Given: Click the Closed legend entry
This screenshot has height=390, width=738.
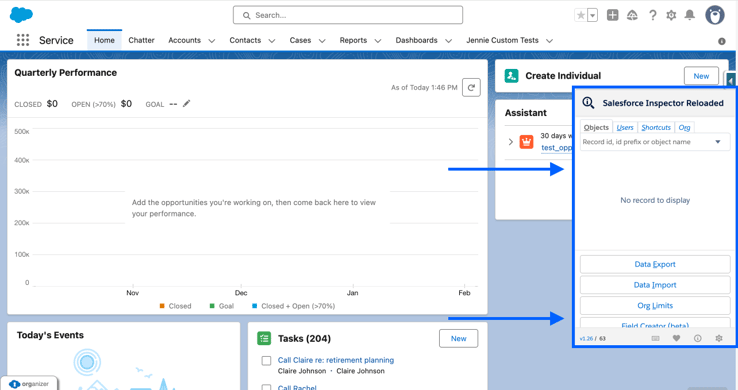Looking at the screenshot, I should (x=175, y=306).
